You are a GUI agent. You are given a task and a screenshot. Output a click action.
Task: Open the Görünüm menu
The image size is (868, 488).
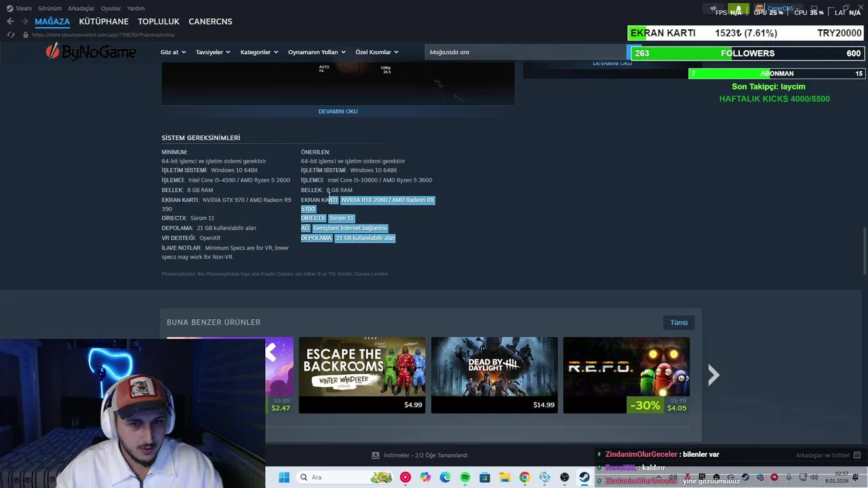(50, 8)
